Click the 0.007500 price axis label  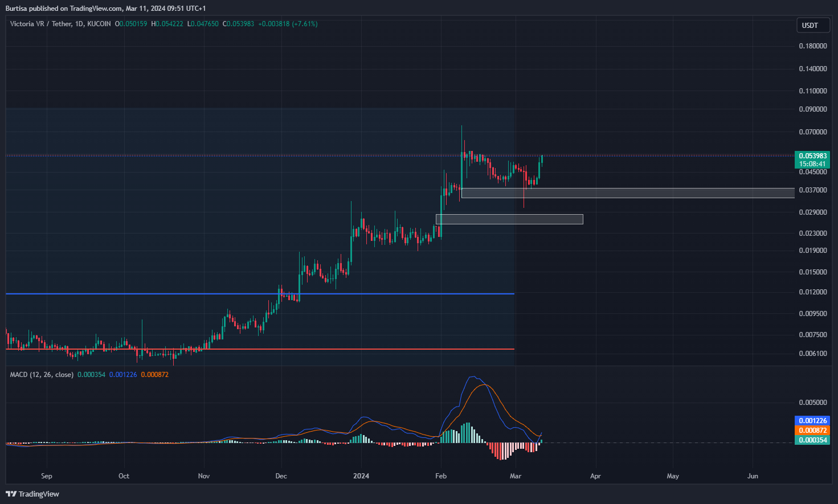pos(813,335)
